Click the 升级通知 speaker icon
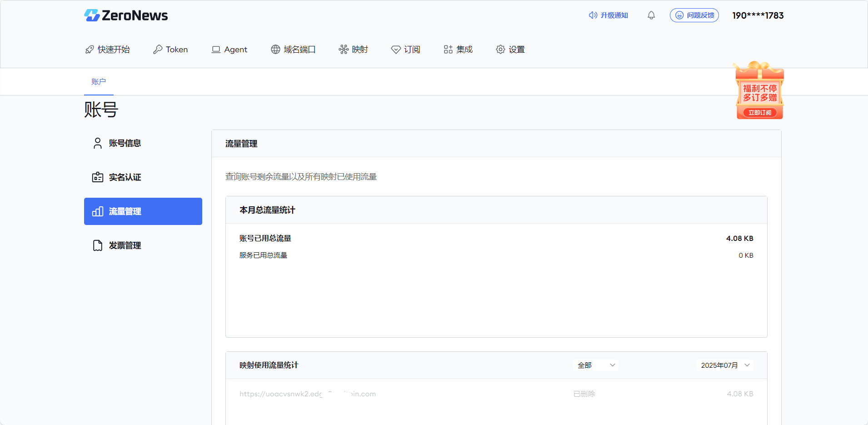This screenshot has width=868, height=425. coord(593,15)
